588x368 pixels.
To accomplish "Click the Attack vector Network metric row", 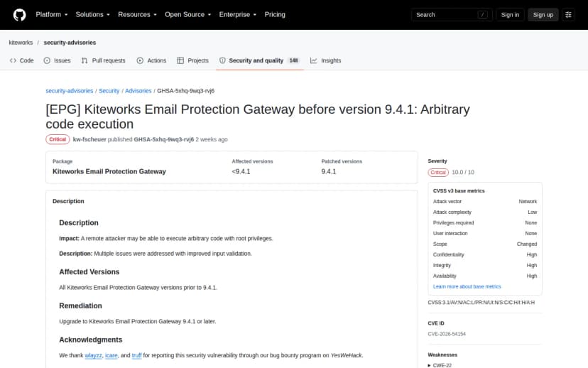I will tap(485, 202).
